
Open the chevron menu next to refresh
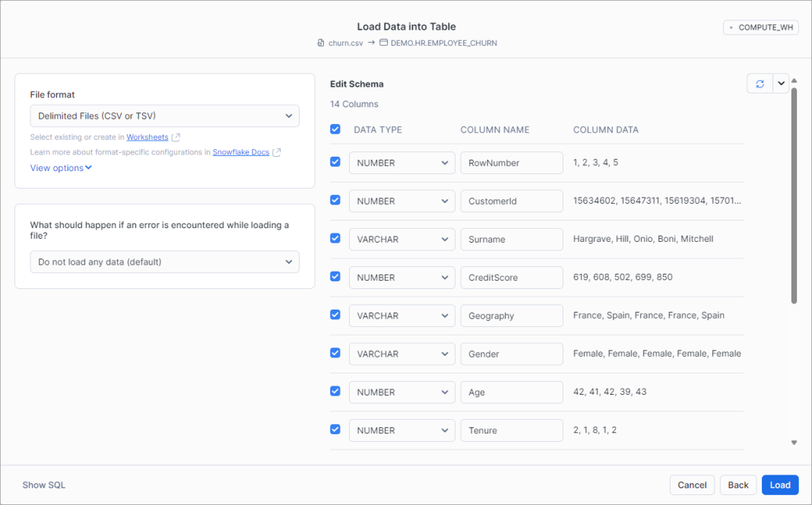coord(781,84)
